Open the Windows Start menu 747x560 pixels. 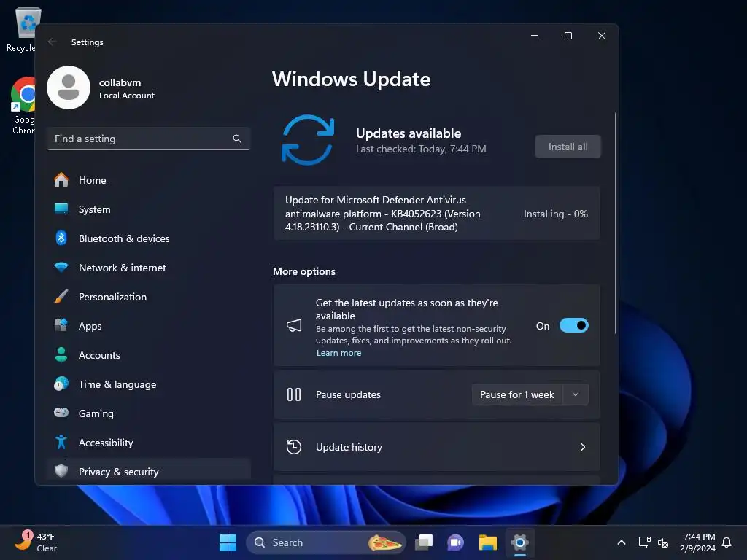click(228, 542)
